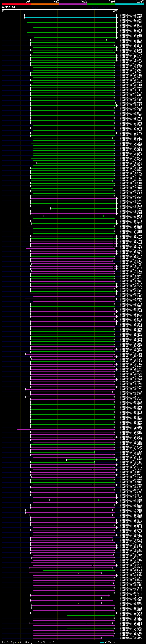
Task: Click the ~100% identity legend label
Action: 140,2
